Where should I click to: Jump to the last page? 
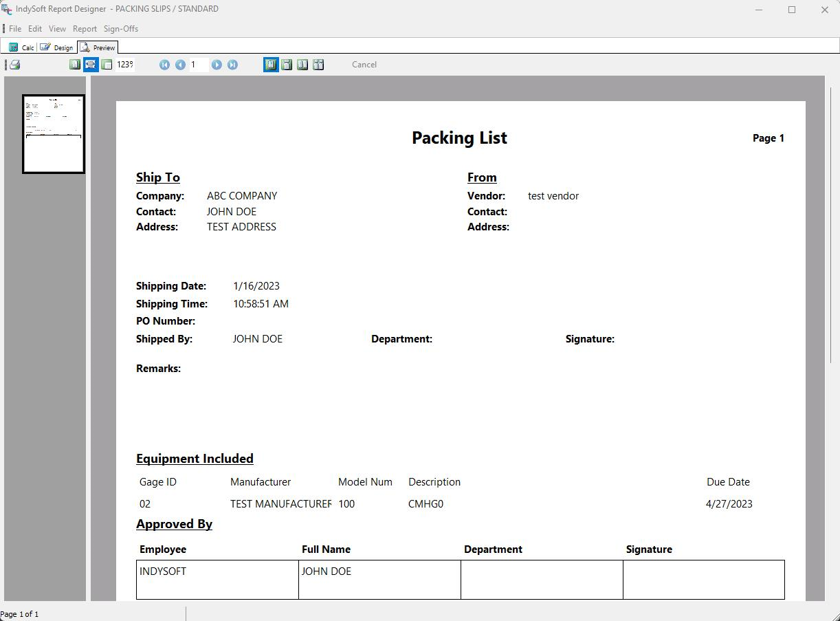(232, 65)
